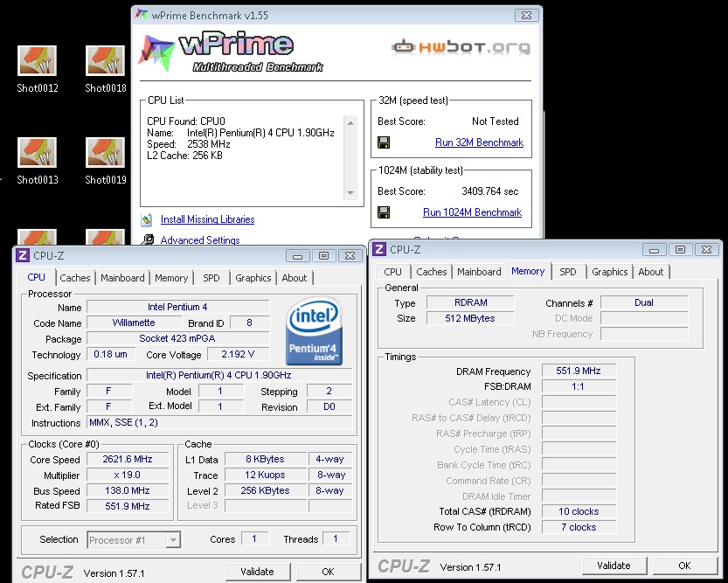Click the Package field Socket 423 mPGA
This screenshot has width=728, height=583.
[x=177, y=338]
